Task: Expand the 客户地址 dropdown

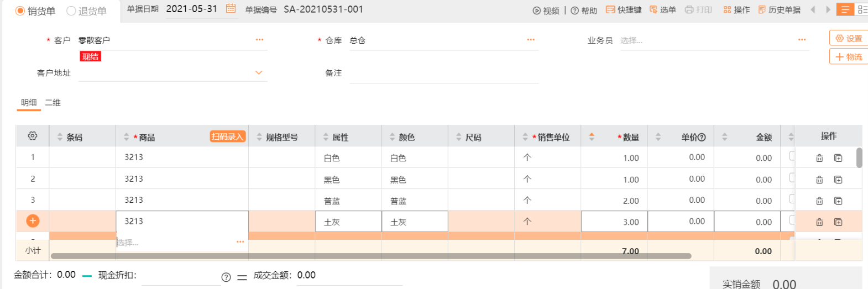Action: tap(258, 73)
